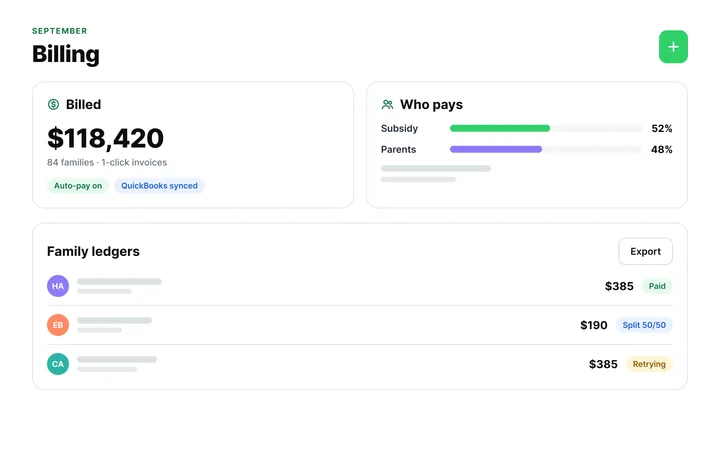The width and height of the screenshot is (720, 450).
Task: Open the HA family avatar
Action: (58, 286)
